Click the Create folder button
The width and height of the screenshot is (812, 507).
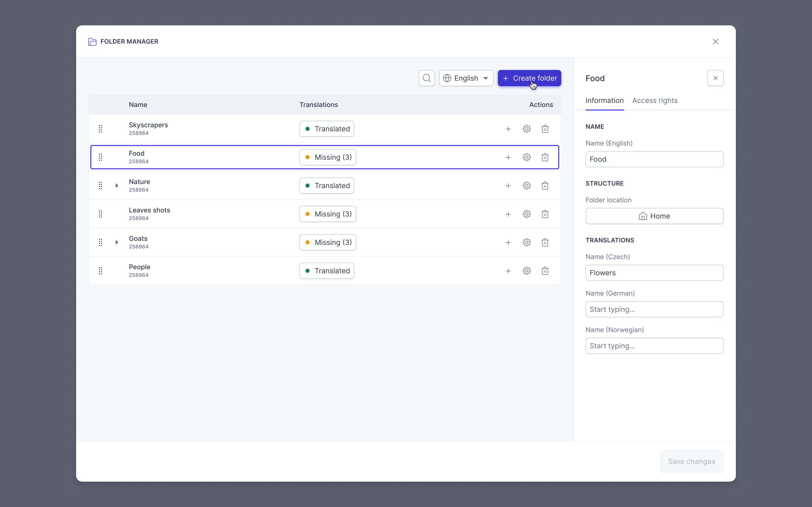pyautogui.click(x=529, y=78)
